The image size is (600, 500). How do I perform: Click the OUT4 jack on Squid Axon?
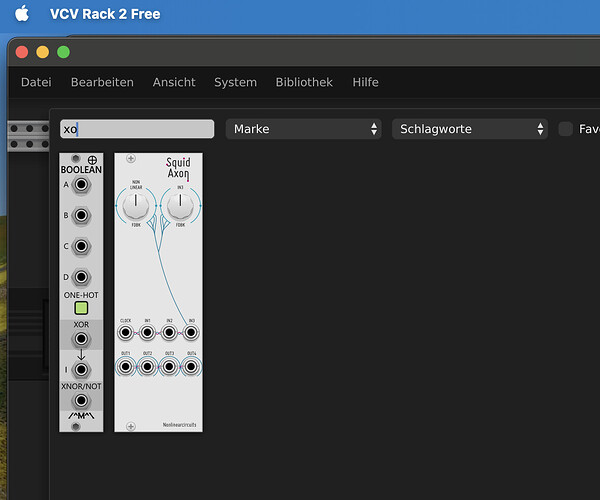pos(191,367)
